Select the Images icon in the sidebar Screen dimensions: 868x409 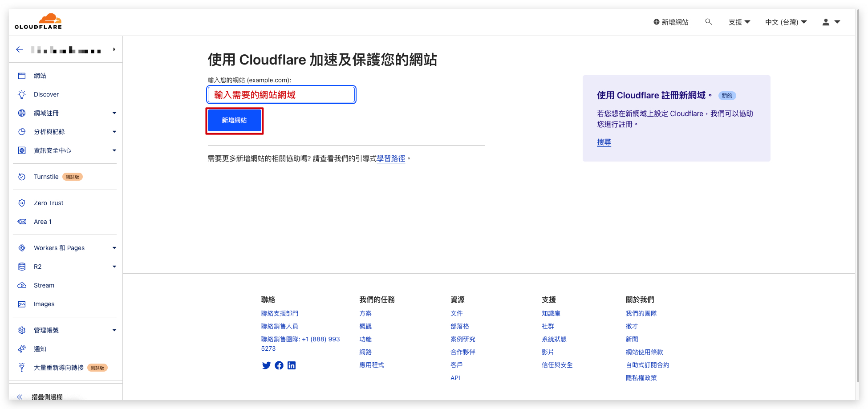pyautogui.click(x=21, y=304)
